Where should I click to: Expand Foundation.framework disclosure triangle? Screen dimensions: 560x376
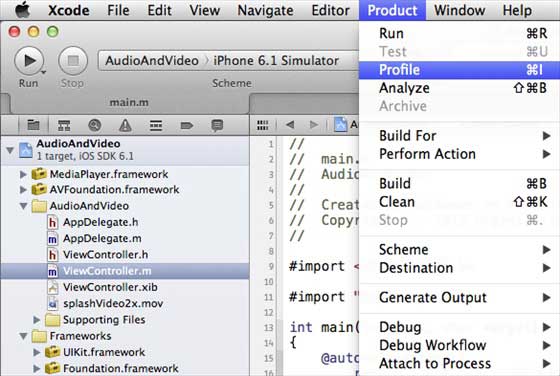(x=36, y=368)
